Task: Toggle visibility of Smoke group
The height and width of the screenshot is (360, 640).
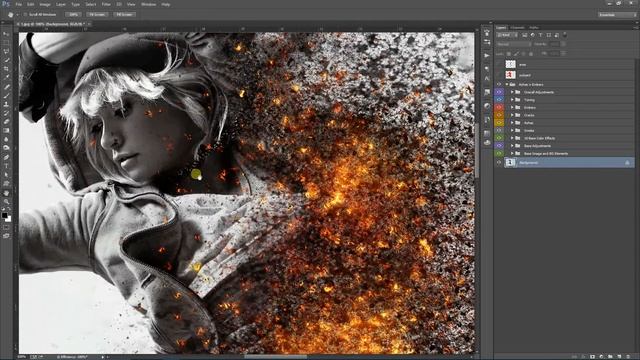Action: [x=499, y=130]
